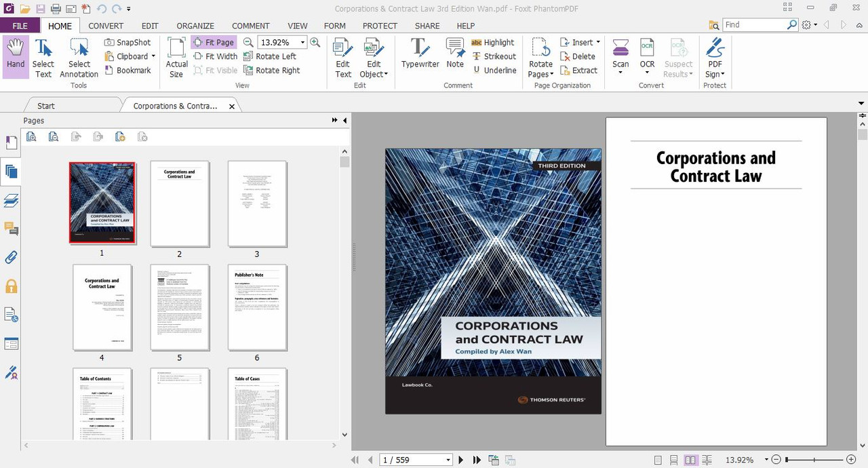Choose the Select Text tool
Screen dimensions: 868x468
43,57
